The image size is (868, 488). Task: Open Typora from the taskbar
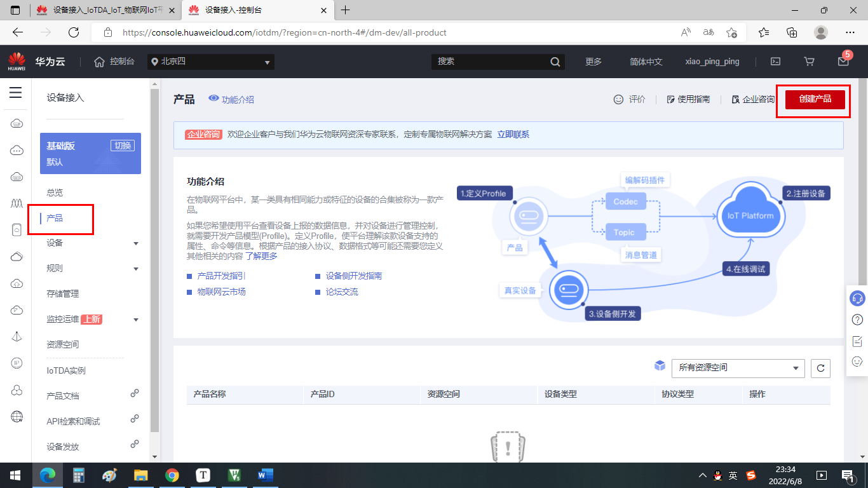(203, 475)
